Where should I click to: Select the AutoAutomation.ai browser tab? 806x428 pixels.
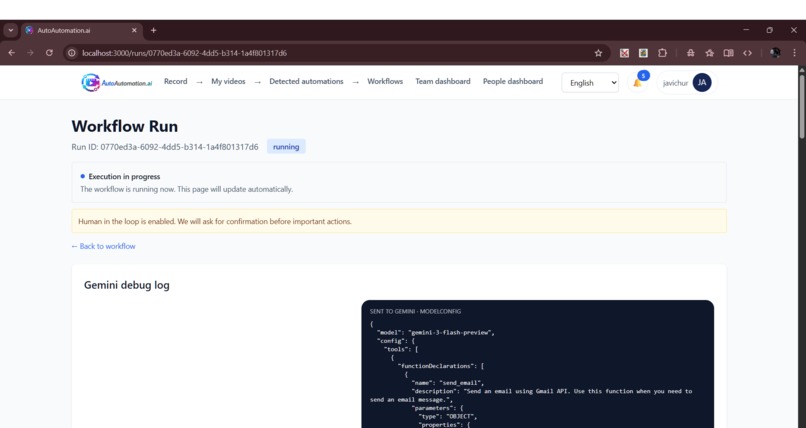point(81,30)
